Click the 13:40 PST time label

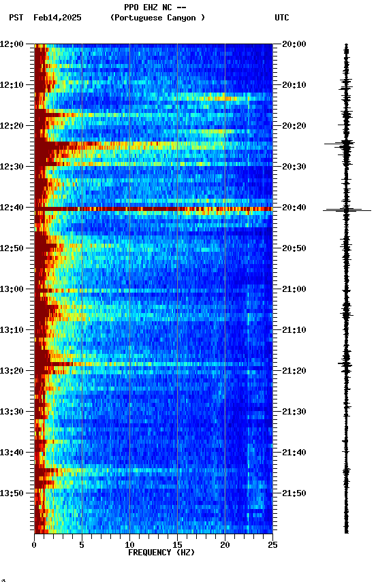[12, 453]
